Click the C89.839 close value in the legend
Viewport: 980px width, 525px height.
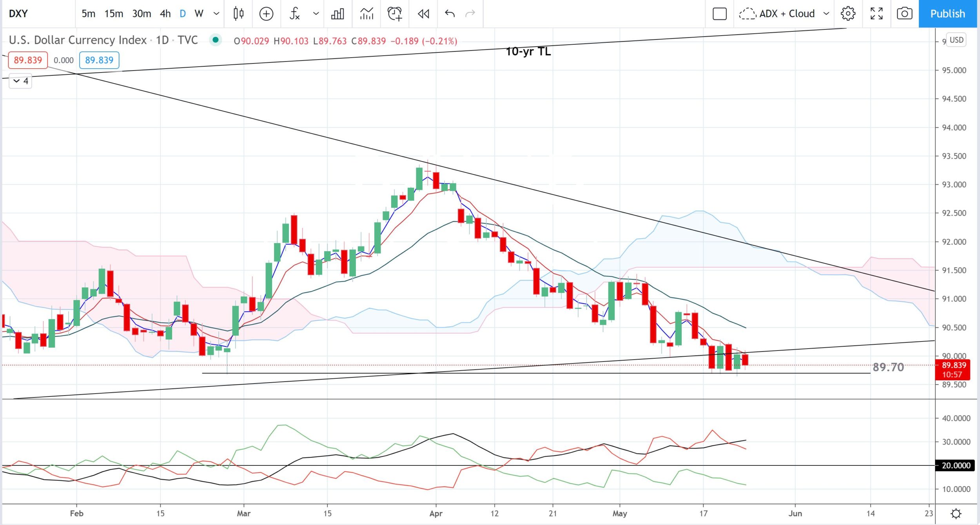368,41
